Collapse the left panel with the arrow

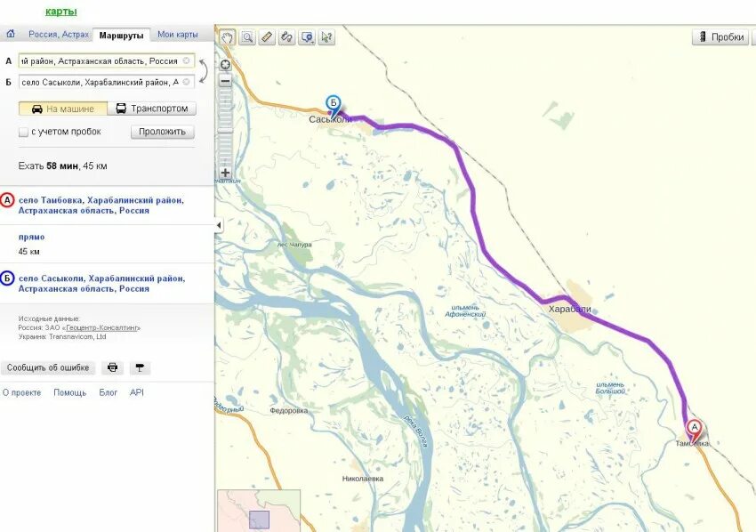(219, 225)
